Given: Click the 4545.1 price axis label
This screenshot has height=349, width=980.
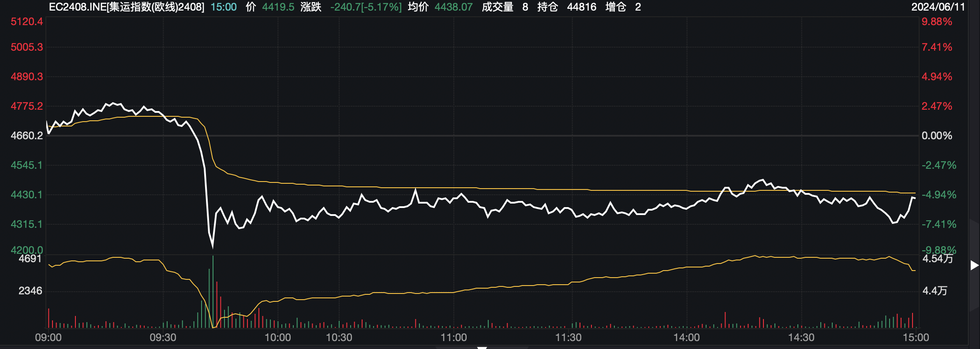Looking at the screenshot, I should tap(27, 165).
